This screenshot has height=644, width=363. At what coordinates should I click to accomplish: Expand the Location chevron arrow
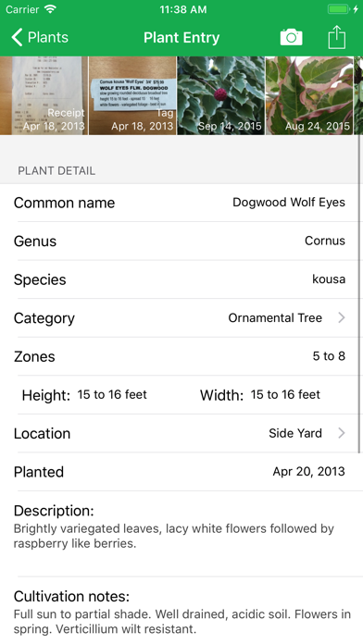(341, 433)
